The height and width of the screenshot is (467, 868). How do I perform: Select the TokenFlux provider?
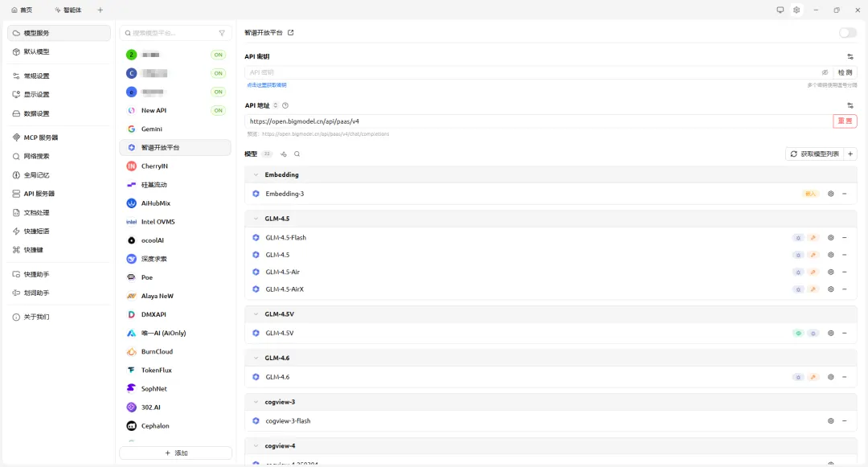[175, 371]
